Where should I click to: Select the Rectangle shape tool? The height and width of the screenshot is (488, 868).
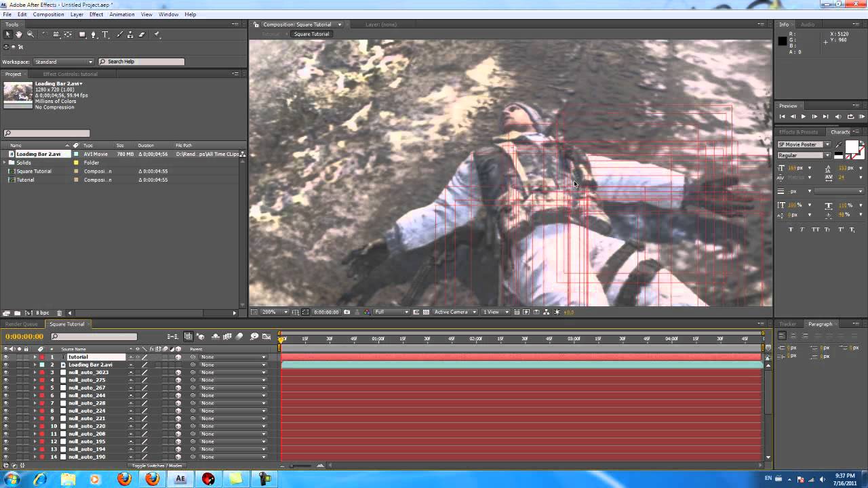[x=82, y=35]
